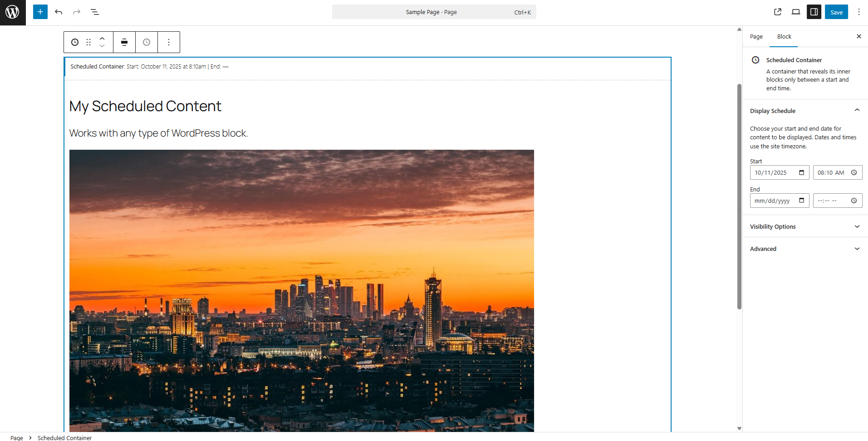
Task: Switch to the Page tab
Action: pyautogui.click(x=756, y=36)
